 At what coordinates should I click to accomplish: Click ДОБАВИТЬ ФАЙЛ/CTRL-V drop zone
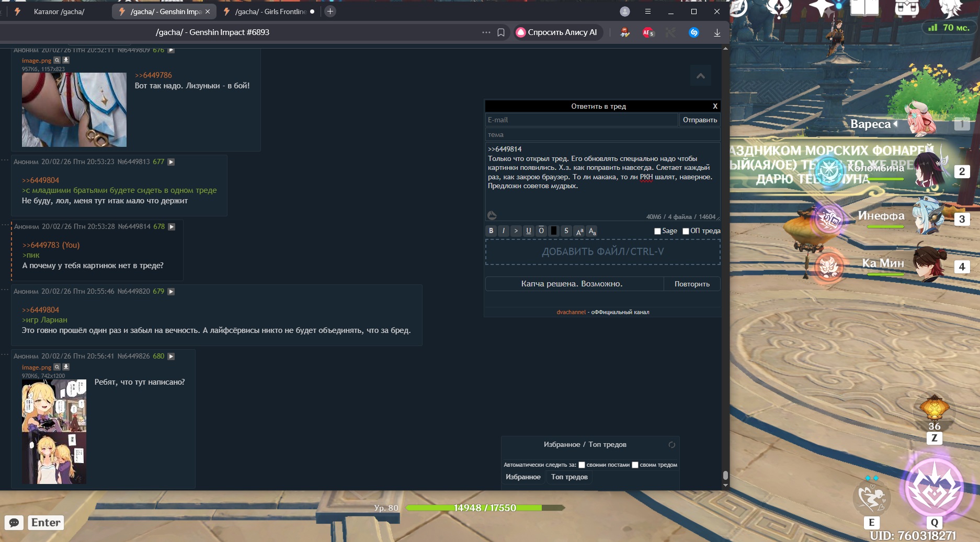603,252
